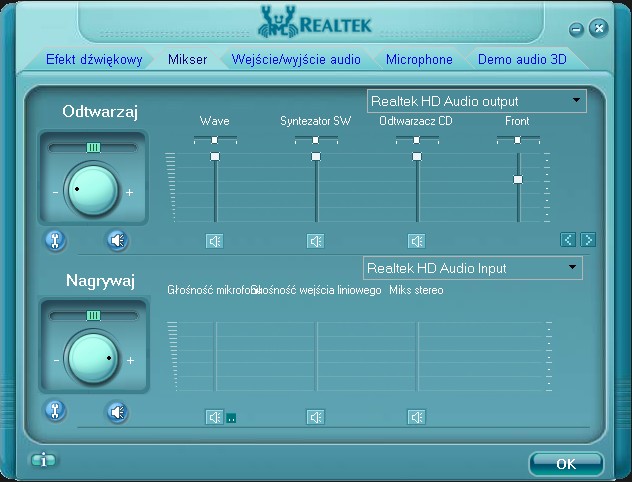Open the information icon at bottom left

tap(44, 460)
